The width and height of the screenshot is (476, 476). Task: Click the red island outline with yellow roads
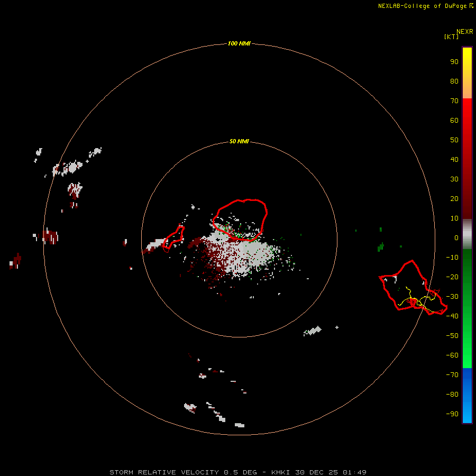413,288
